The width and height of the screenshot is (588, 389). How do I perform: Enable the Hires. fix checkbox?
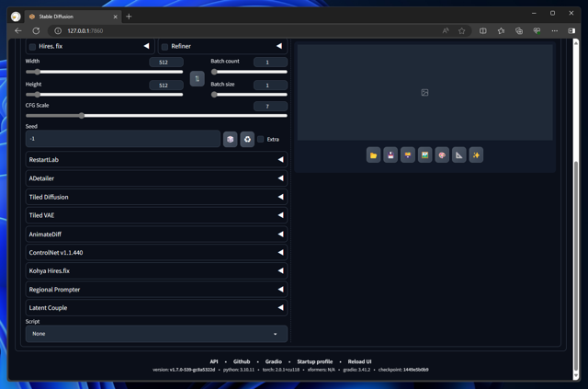pos(32,47)
